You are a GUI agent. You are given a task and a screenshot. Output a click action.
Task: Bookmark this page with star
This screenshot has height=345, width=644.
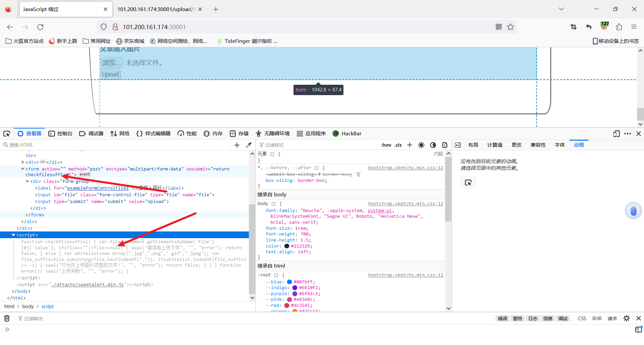pyautogui.click(x=511, y=27)
